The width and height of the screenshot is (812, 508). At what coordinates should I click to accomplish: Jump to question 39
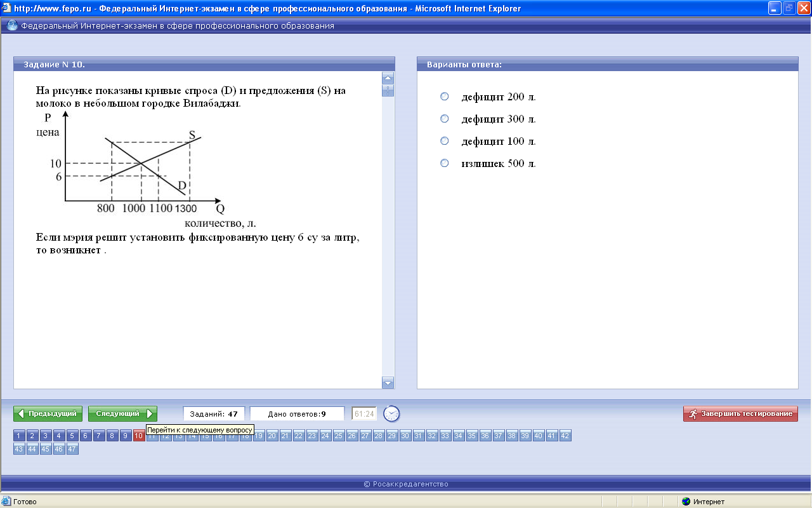tap(525, 436)
